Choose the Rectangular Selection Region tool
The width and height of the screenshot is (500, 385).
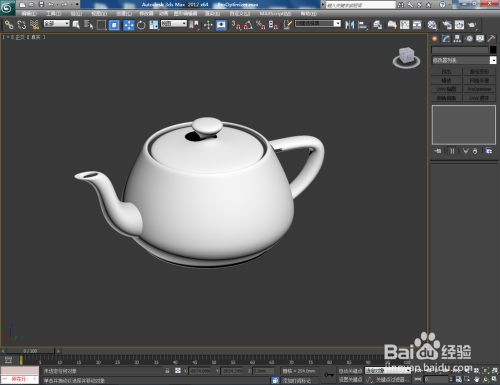tap(101, 25)
